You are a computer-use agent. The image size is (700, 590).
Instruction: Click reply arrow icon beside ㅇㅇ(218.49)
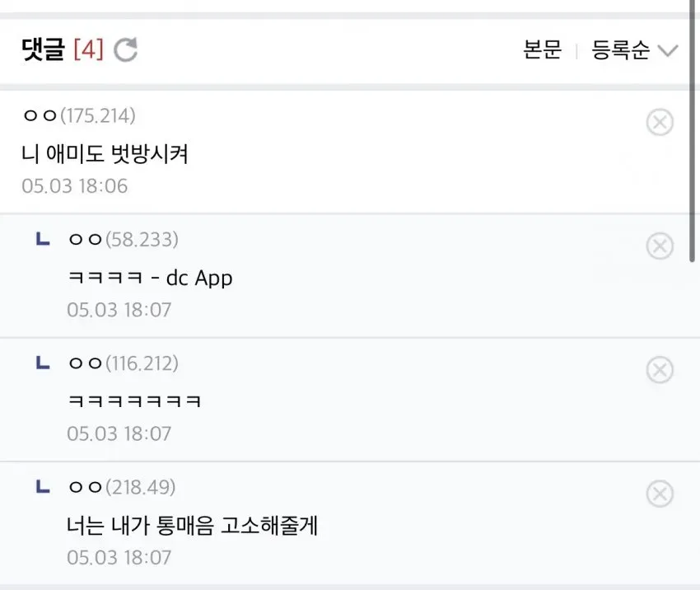click(42, 486)
